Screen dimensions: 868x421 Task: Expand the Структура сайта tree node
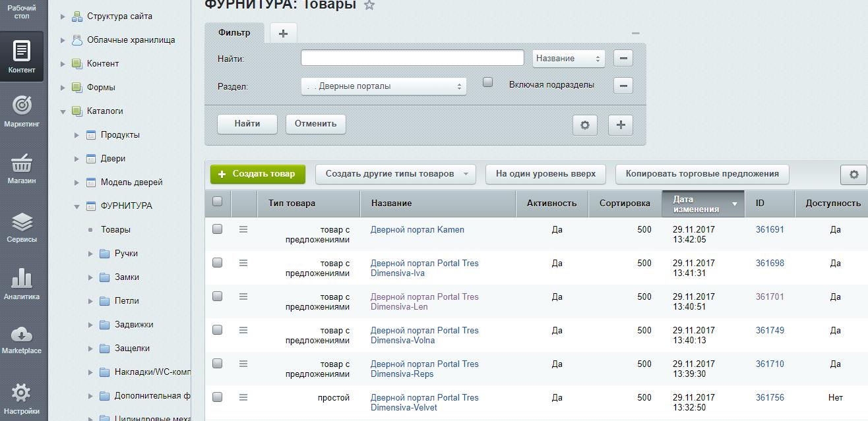(x=63, y=16)
